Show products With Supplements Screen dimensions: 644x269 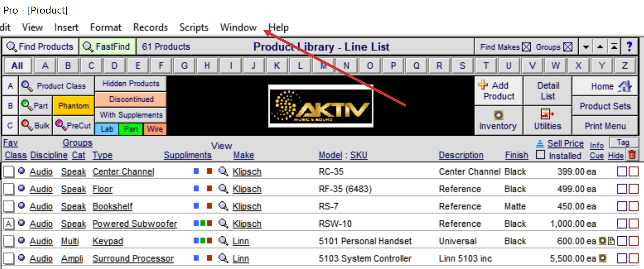tap(131, 115)
